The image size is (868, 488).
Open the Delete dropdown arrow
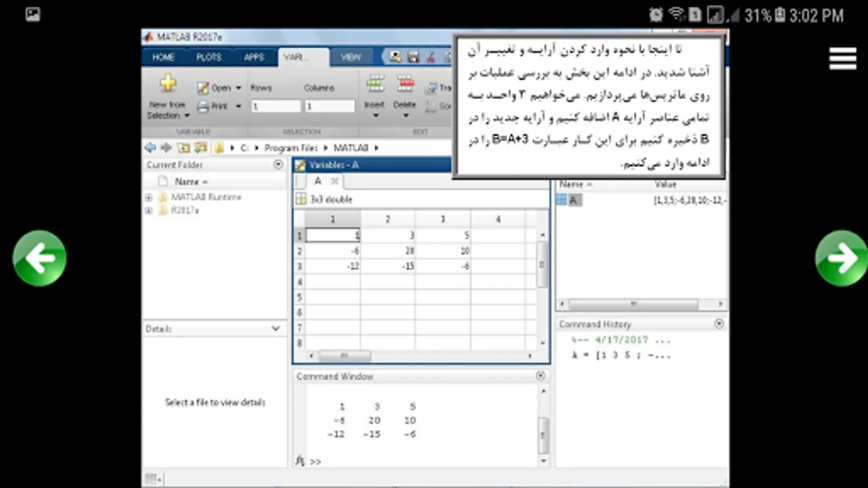pos(405,115)
